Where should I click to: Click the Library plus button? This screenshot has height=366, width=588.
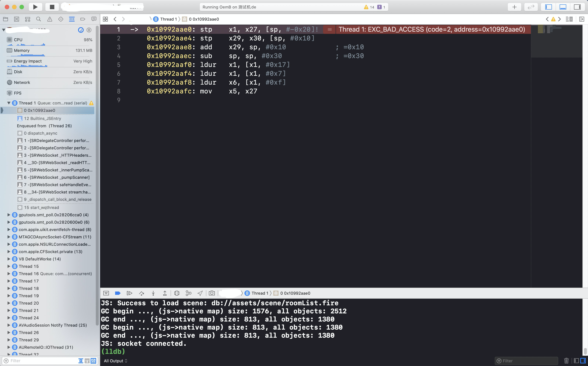514,7
